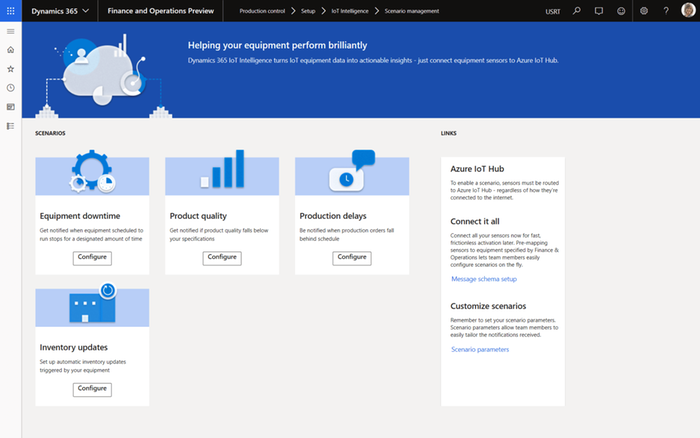Viewport: 700px width, 438px height.
Task: Open Recent items clock icon
Action: point(10,88)
